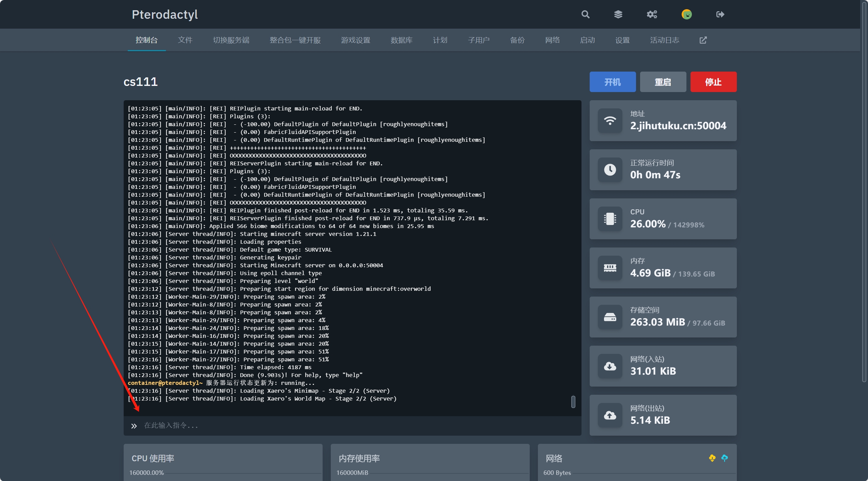The image size is (868, 481).
Task: Click the wifi icon in address card
Action: point(610,121)
